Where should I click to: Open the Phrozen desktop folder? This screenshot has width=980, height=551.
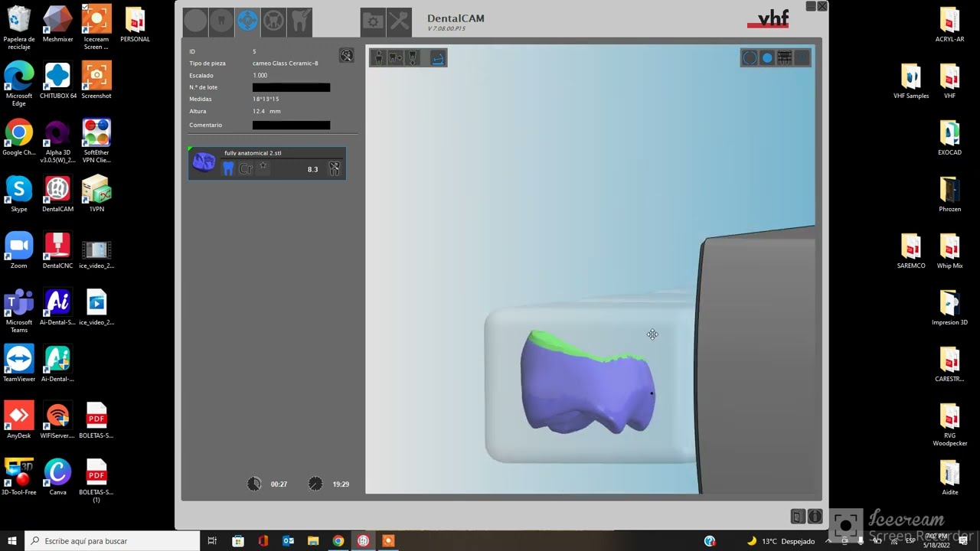949,194
